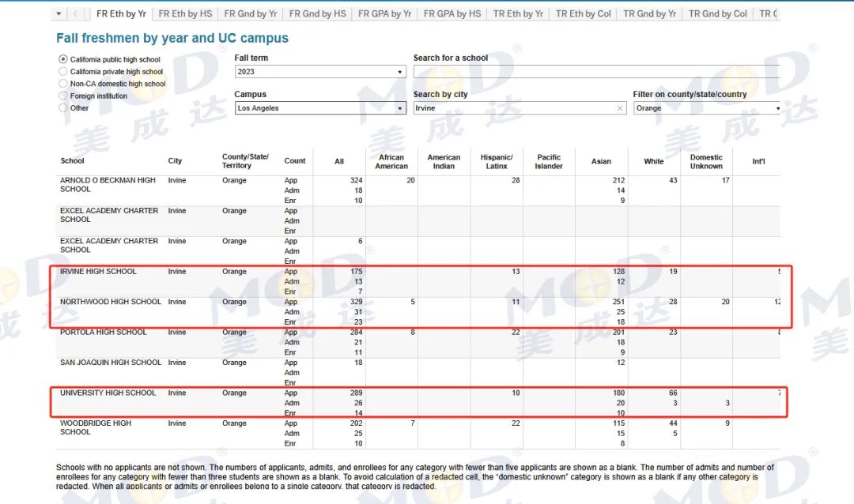Click the African American column header

(391, 161)
